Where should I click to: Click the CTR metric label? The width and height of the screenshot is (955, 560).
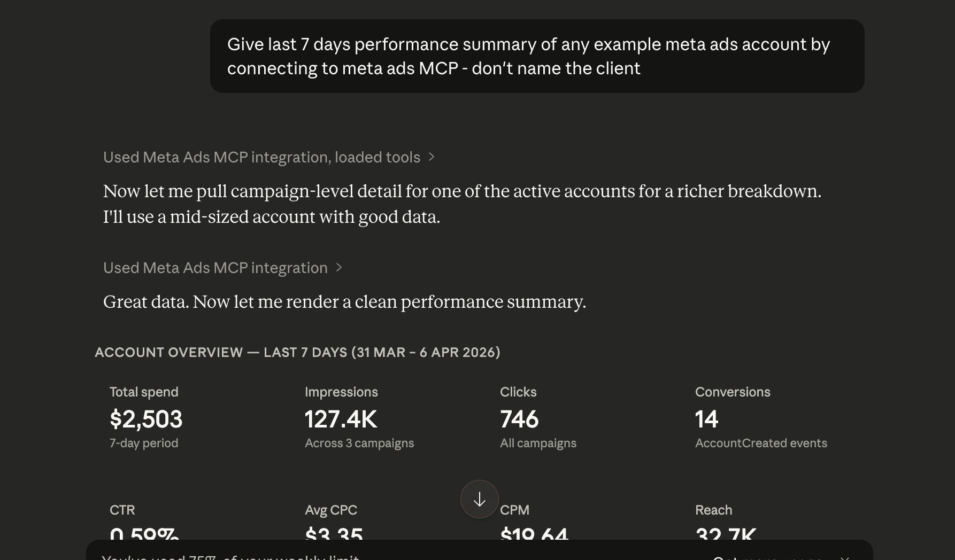click(x=122, y=510)
